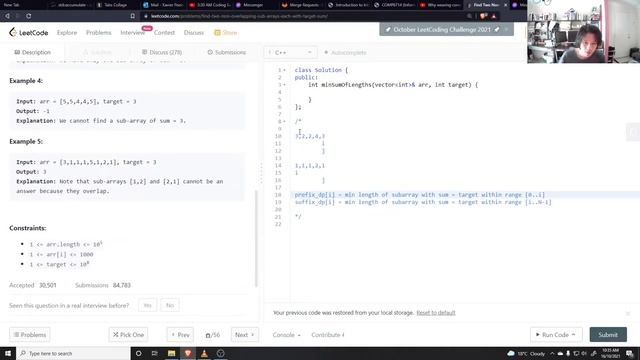Reload the page with the refresh icon
Screen dimensions: 640x360
click(x=29, y=16)
